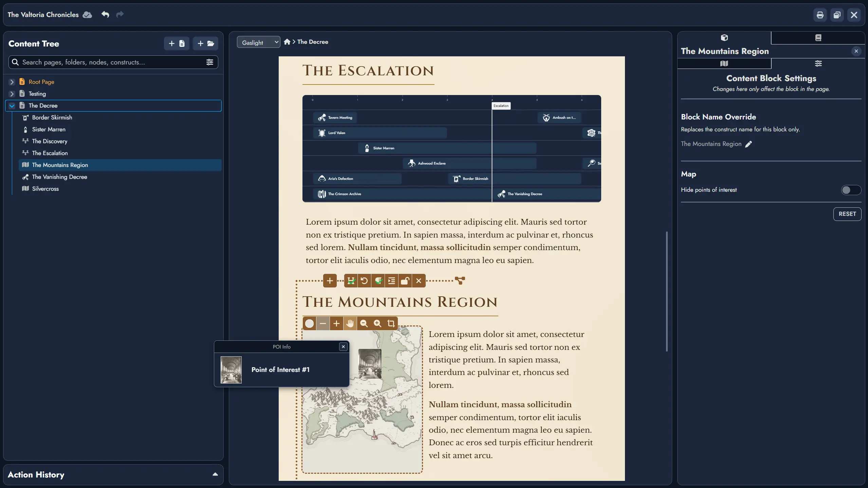Select Silvercross in Content Tree
Screen dimensions: 868x488
click(x=120, y=189)
